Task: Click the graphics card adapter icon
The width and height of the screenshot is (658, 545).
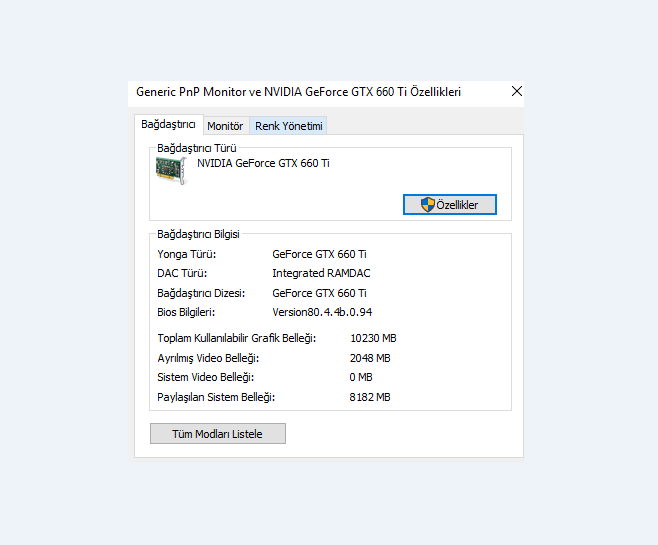Action: pos(171,170)
